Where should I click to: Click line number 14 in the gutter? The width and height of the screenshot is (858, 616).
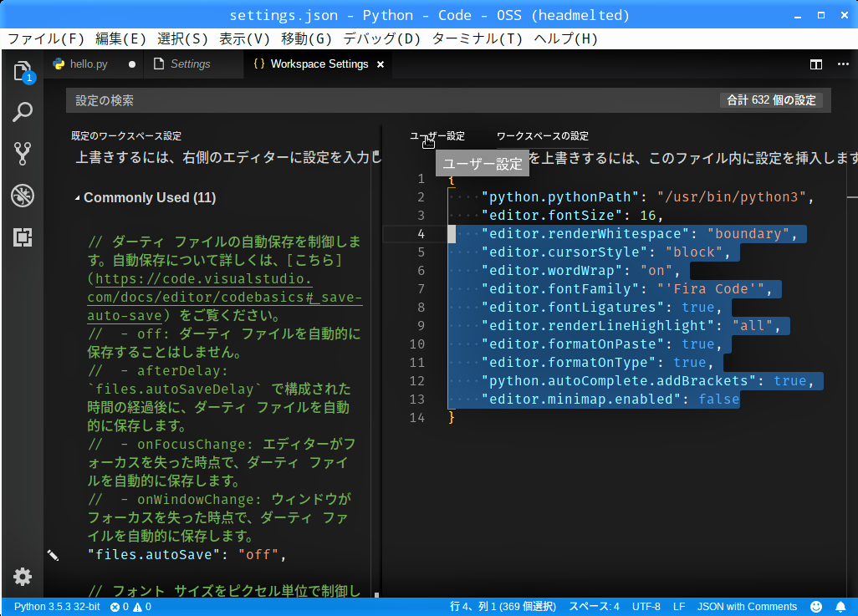417,418
